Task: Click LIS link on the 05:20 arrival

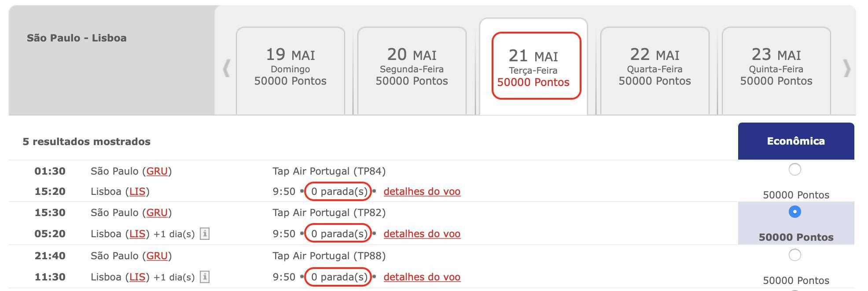Action: [137, 234]
